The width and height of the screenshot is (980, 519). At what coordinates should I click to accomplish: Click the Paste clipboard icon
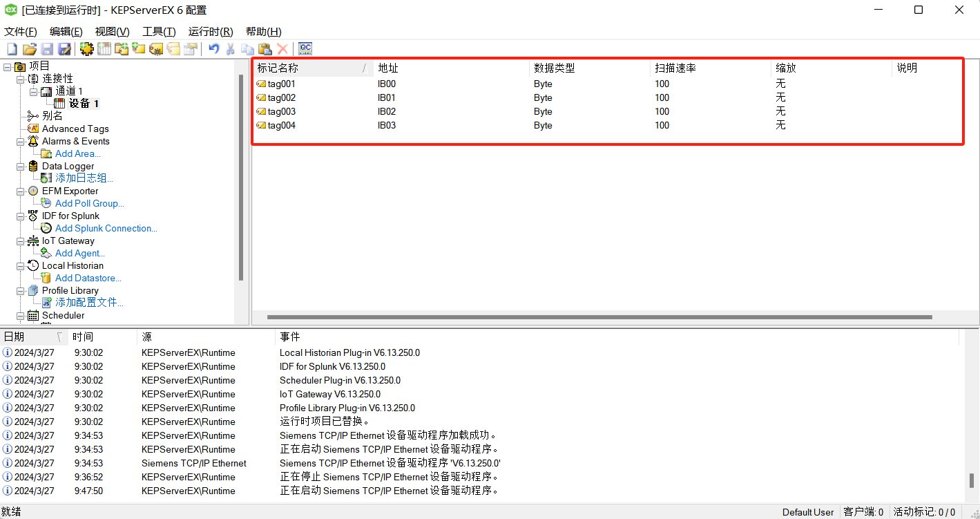click(265, 49)
